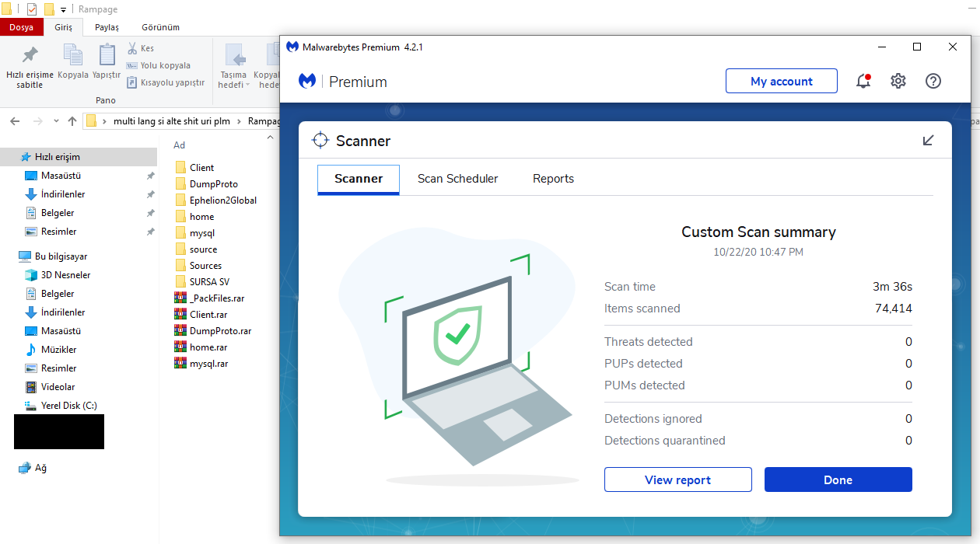
Task: Expand address bar root folder chevron
Action: coord(105,121)
